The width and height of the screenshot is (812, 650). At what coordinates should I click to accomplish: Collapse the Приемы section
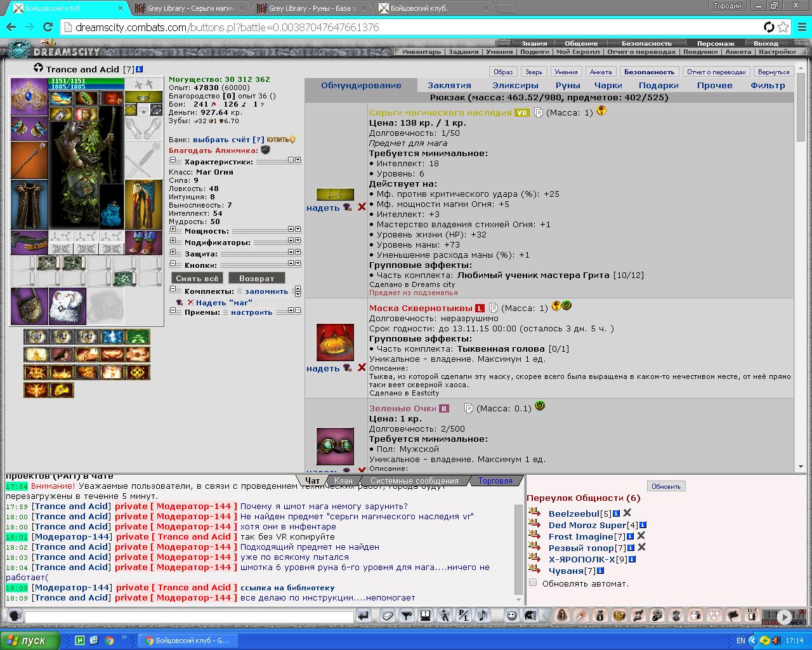tap(173, 312)
